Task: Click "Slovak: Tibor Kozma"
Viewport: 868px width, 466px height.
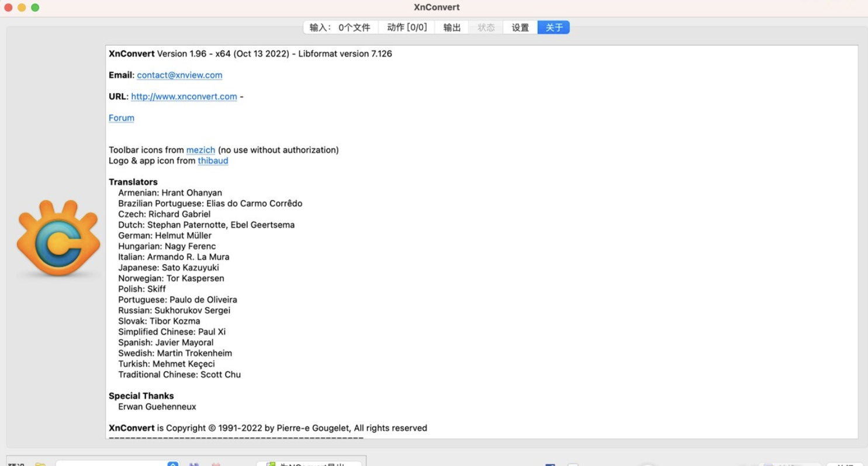Action: pyautogui.click(x=159, y=321)
